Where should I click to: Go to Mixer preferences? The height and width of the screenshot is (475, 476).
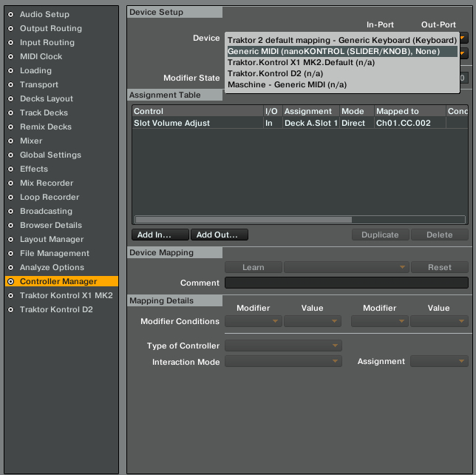(x=31, y=141)
